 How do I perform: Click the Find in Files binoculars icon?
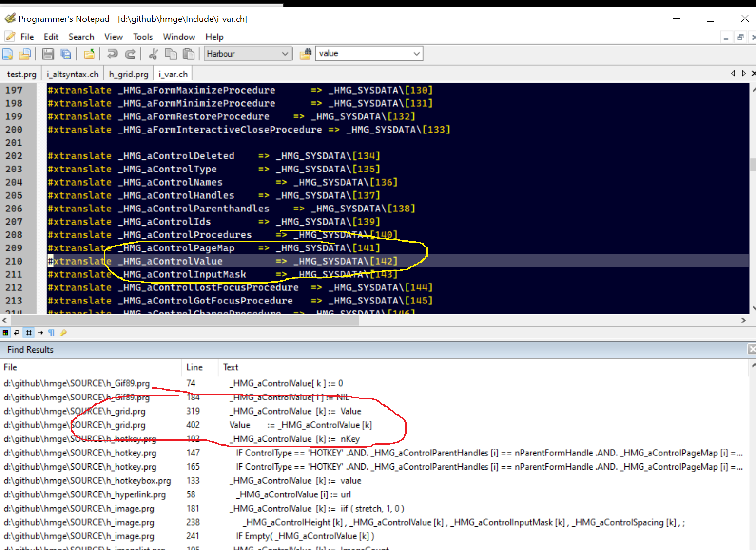(x=306, y=54)
